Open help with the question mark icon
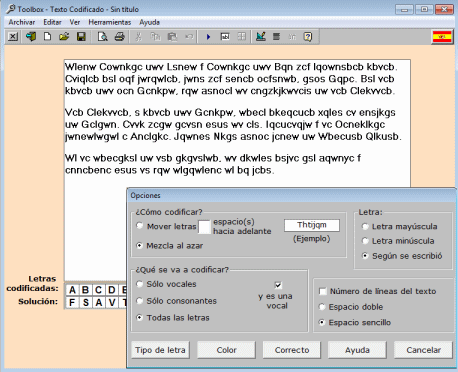 [x=308, y=36]
